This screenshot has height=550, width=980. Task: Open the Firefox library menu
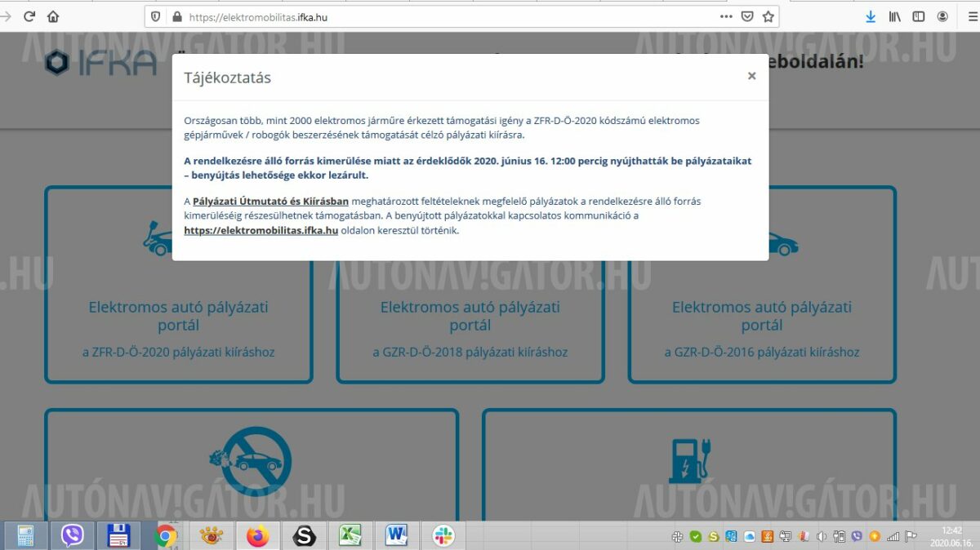(894, 16)
